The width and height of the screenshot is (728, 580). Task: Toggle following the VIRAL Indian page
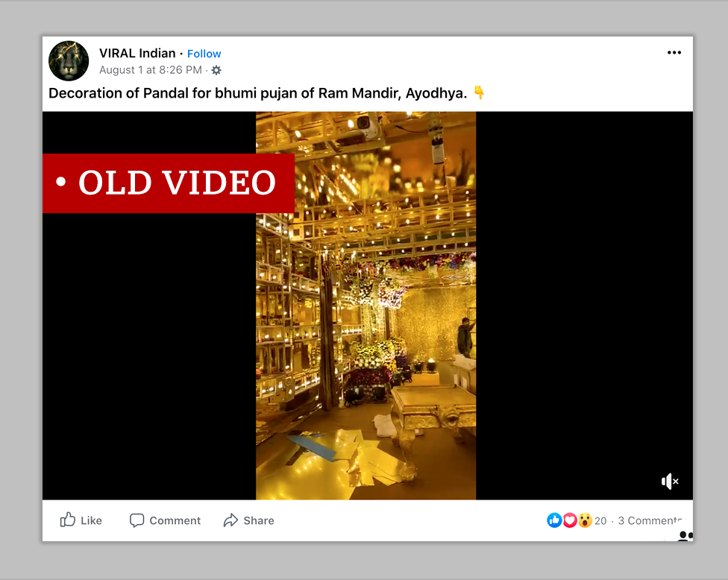point(204,53)
